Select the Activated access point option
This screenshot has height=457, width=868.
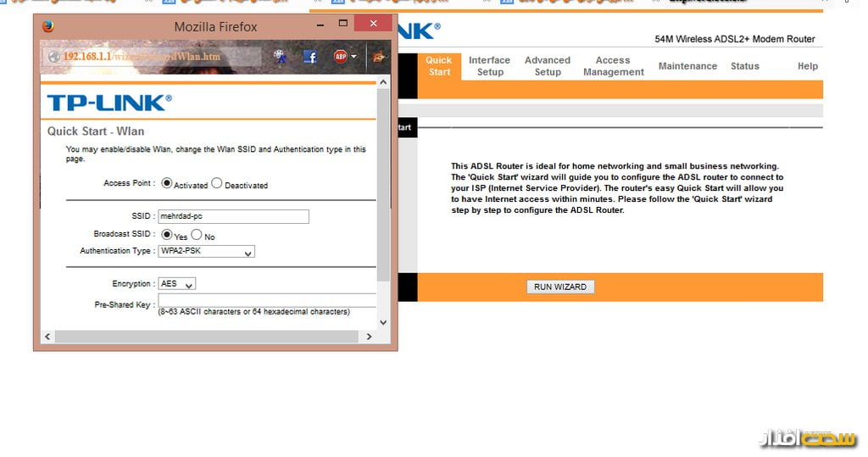[x=167, y=183]
